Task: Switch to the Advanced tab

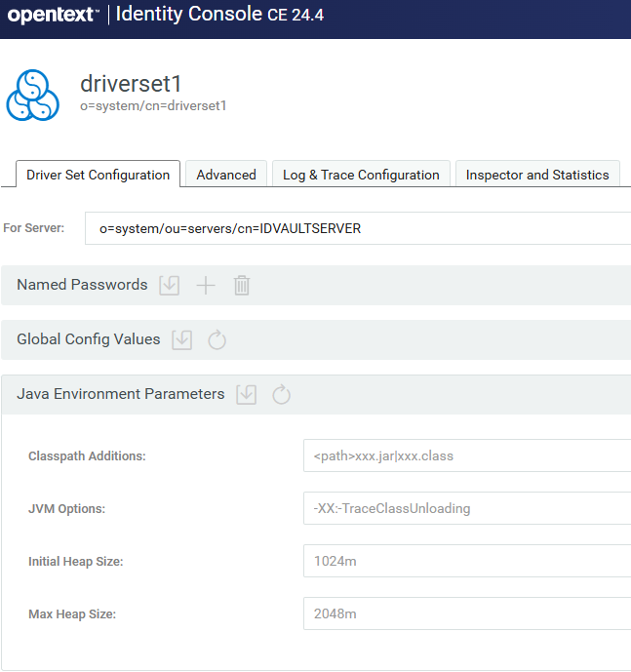Action: pos(226,175)
